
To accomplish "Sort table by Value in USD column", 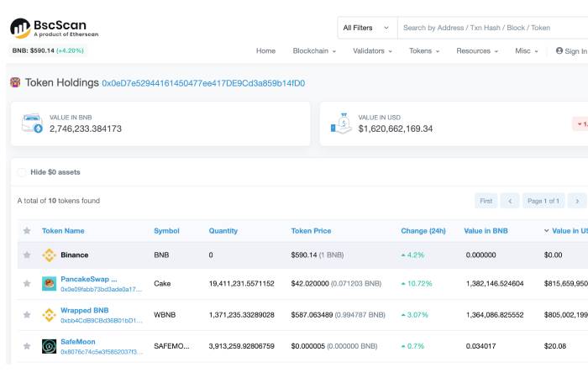I will (x=566, y=231).
